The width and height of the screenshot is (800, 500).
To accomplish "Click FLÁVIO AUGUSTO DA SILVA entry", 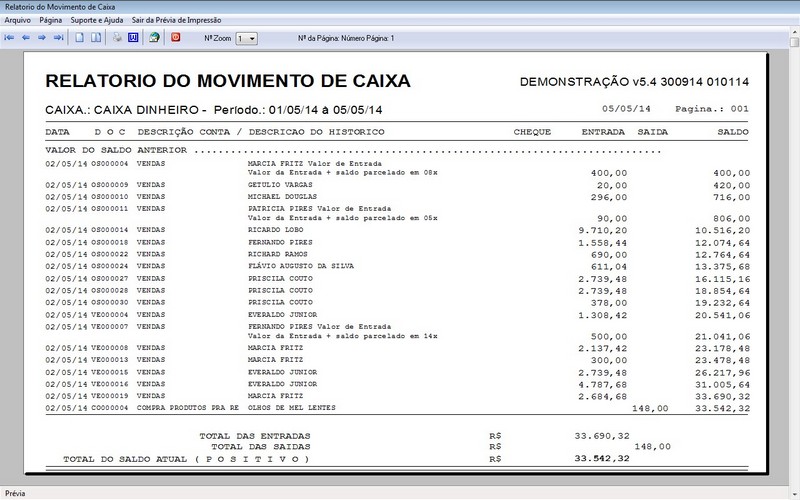I will tap(301, 266).
